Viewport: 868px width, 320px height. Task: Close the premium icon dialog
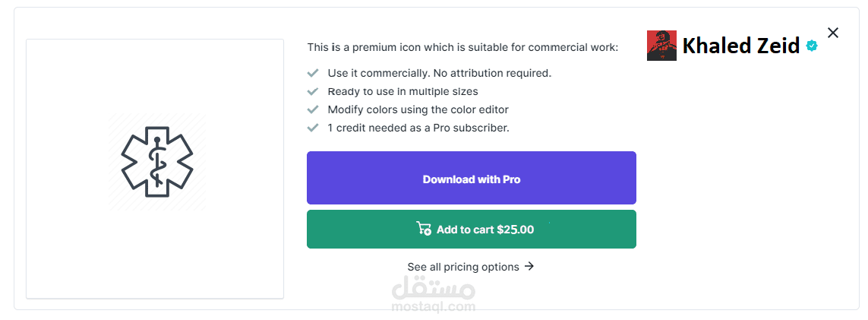[x=833, y=33]
